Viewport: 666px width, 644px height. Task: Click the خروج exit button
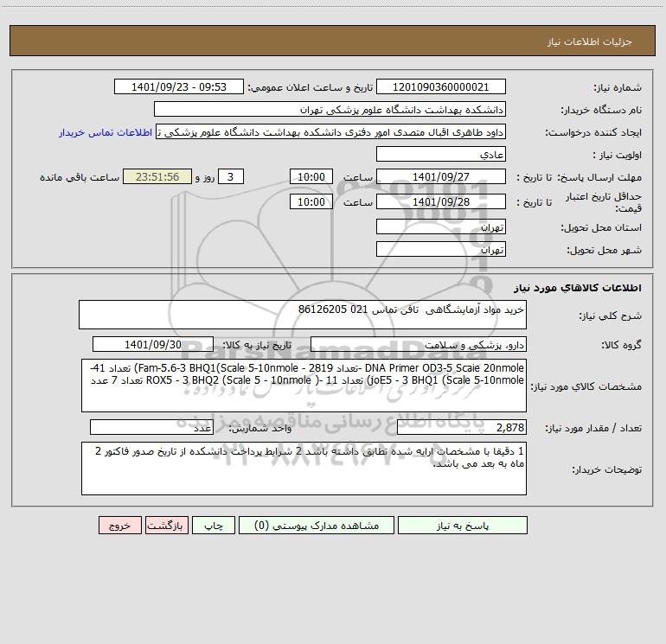119,525
